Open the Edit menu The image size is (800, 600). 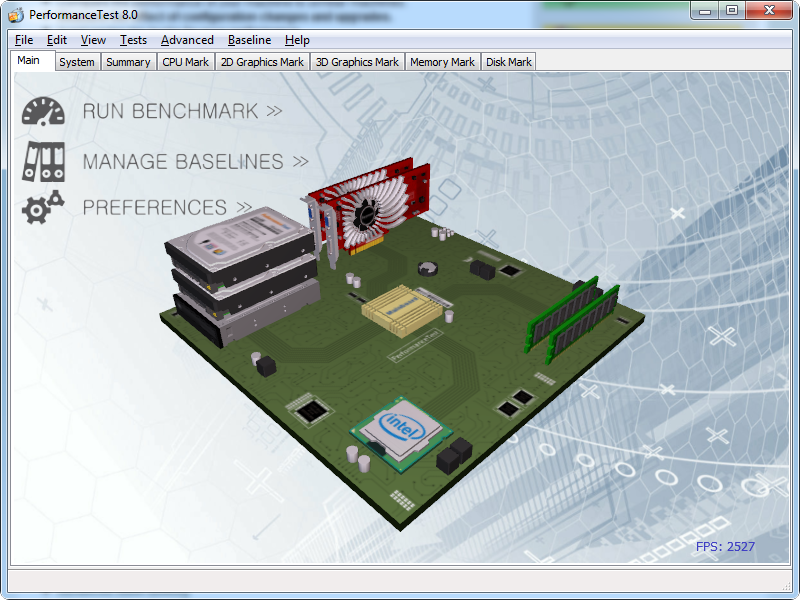tap(57, 40)
